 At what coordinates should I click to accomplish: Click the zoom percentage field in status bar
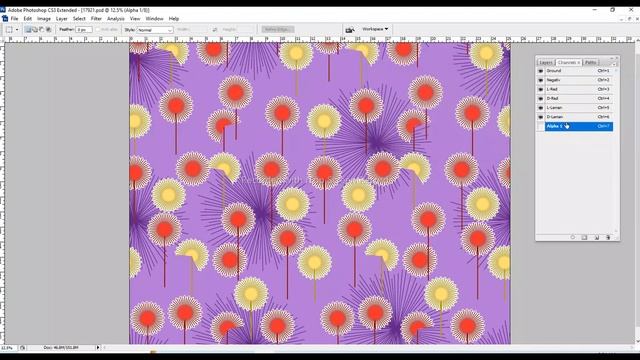coord(8,348)
